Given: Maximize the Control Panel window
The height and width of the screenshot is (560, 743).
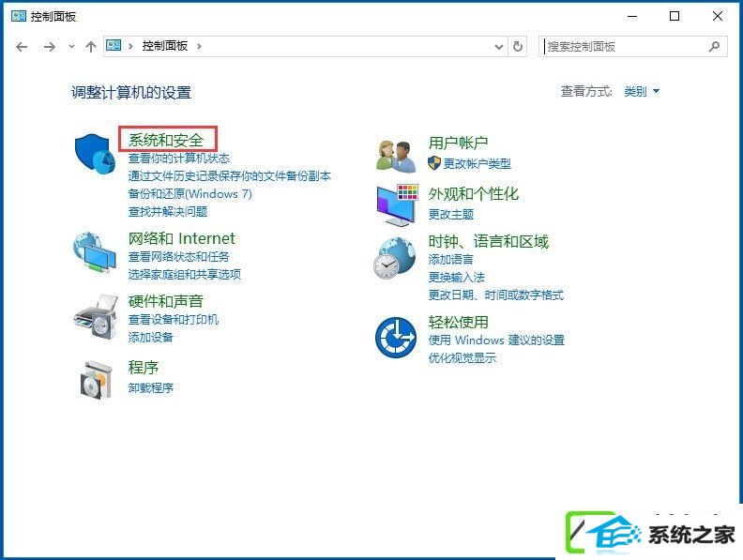Looking at the screenshot, I should coord(675,16).
